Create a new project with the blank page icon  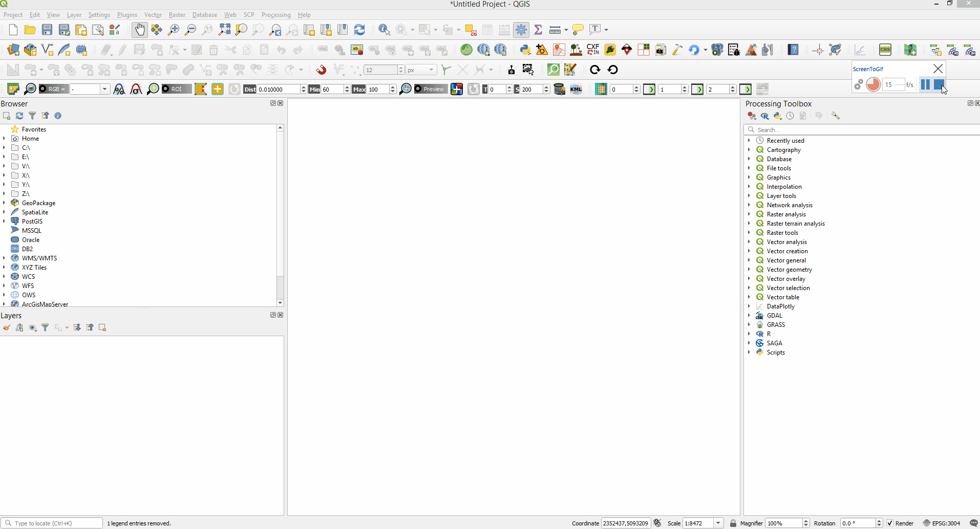point(13,30)
